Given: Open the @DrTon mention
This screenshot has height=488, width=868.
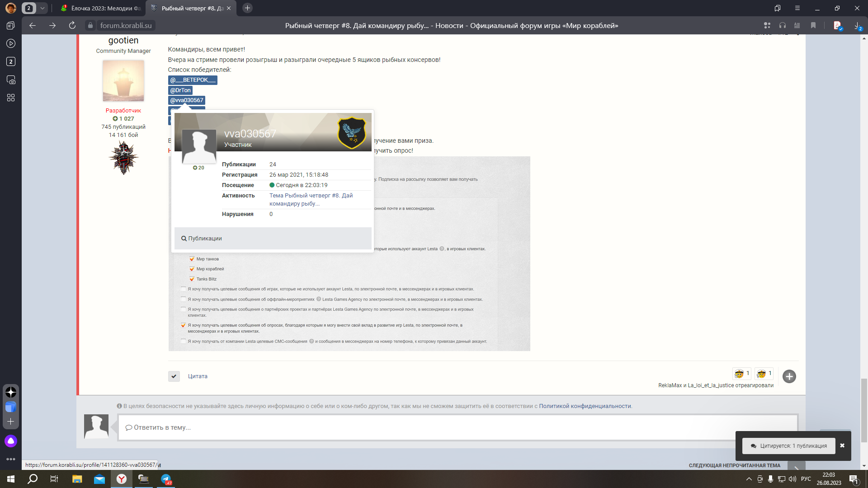Looking at the screenshot, I should coord(180,90).
